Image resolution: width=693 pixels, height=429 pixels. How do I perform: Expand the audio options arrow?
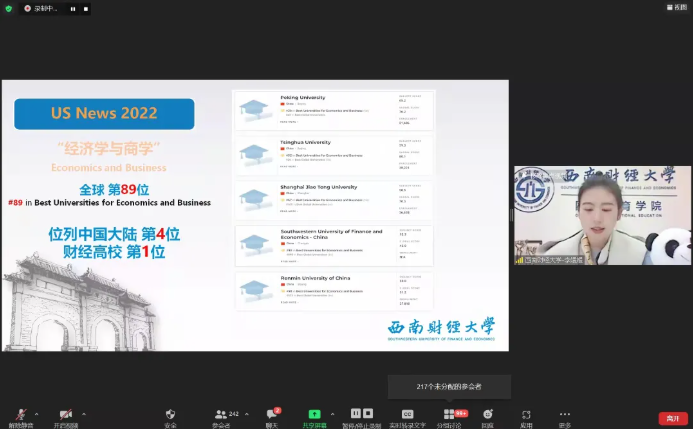pos(36,414)
